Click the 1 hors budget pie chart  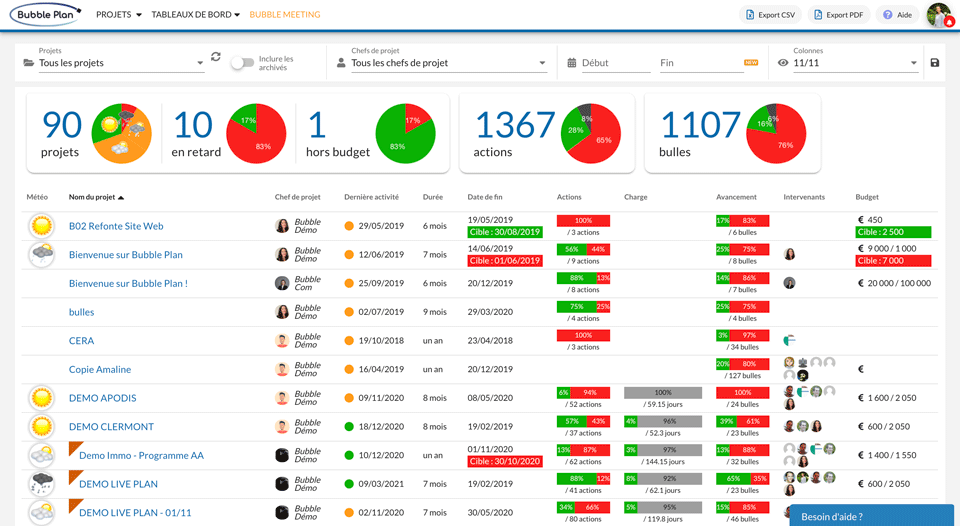click(405, 133)
